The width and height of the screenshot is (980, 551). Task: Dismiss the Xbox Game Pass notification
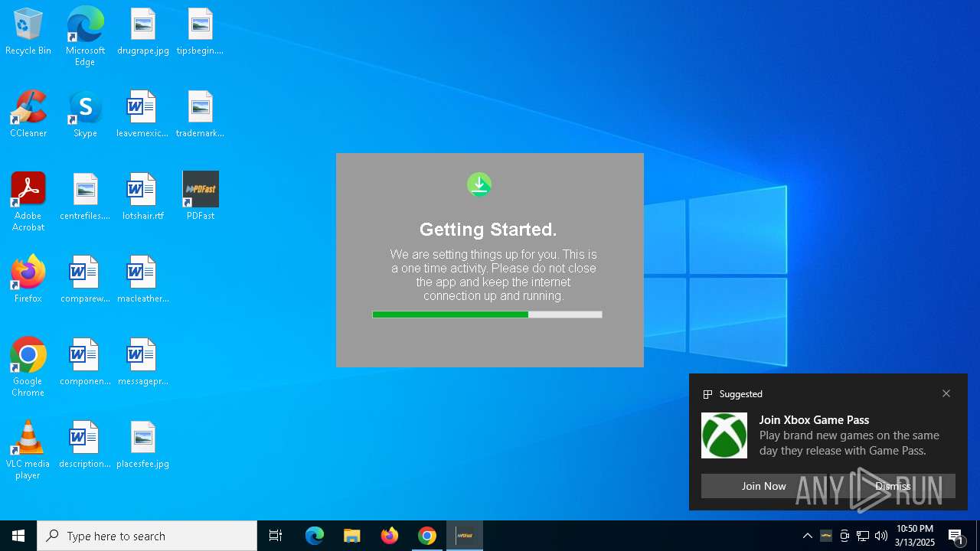(893, 486)
